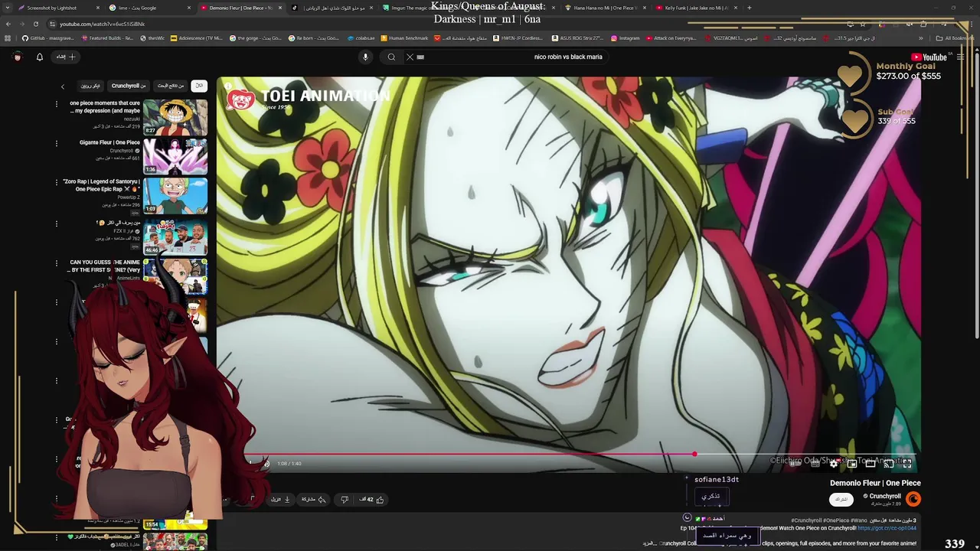Open the YouTube guide hamburger menu
The height and width of the screenshot is (551, 980).
960,57
